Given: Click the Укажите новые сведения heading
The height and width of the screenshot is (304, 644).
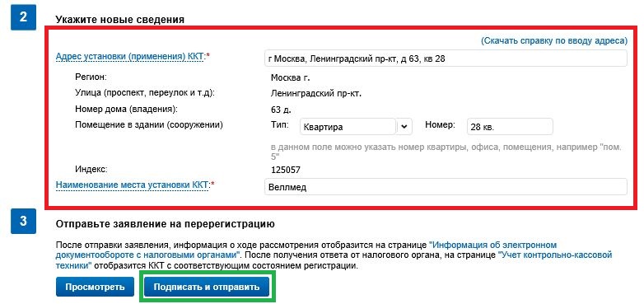Looking at the screenshot, I should [x=120, y=19].
